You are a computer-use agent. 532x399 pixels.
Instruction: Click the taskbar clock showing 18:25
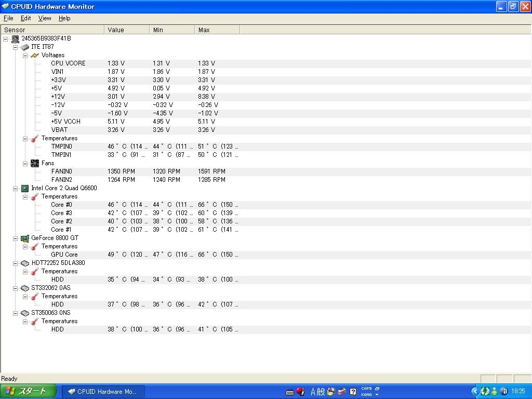(x=518, y=392)
